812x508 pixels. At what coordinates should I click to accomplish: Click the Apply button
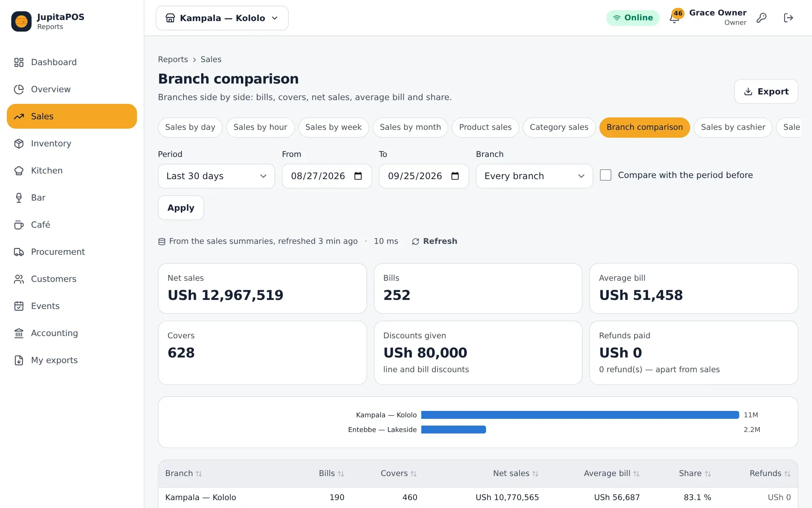pos(181,208)
